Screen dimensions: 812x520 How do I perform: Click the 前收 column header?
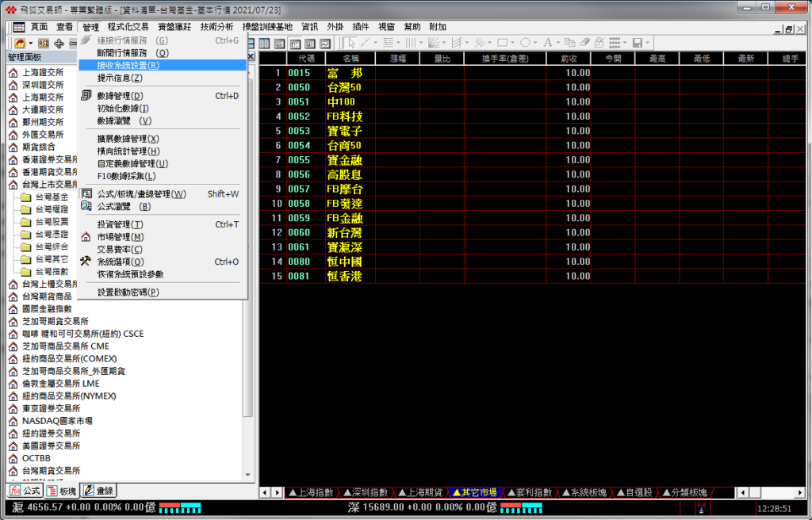pyautogui.click(x=569, y=59)
